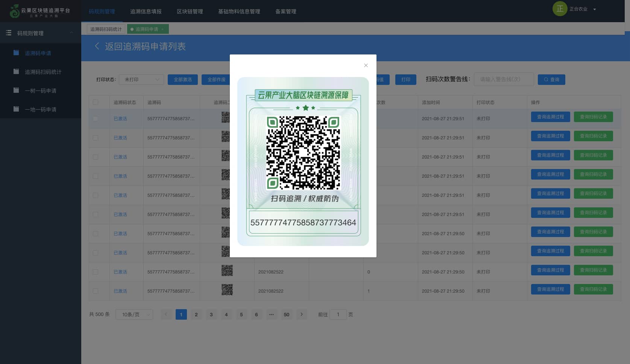This screenshot has height=364, width=630.
Task: Click 已激活 status in the first row
Action: (120, 119)
